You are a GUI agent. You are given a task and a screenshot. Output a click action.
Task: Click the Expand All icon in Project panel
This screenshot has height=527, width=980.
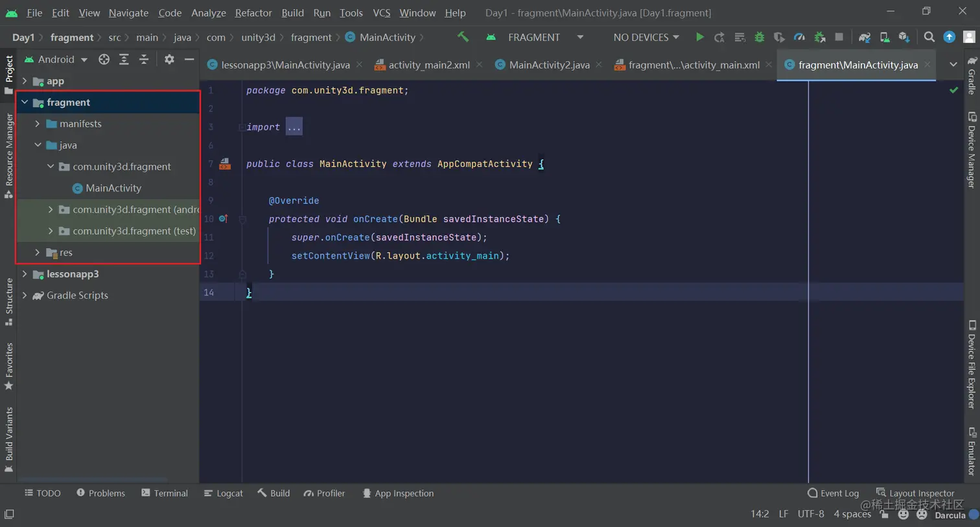124,59
